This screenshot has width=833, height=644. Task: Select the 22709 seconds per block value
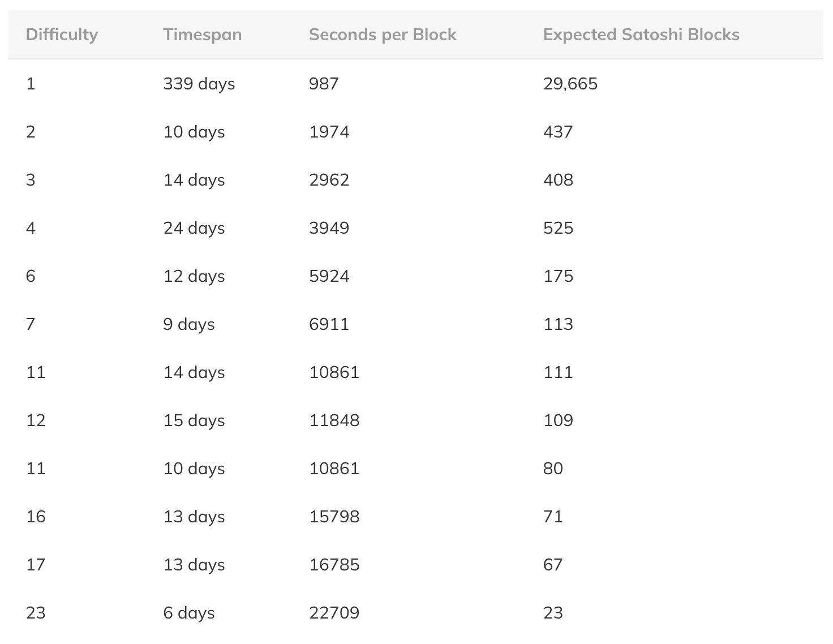click(334, 613)
